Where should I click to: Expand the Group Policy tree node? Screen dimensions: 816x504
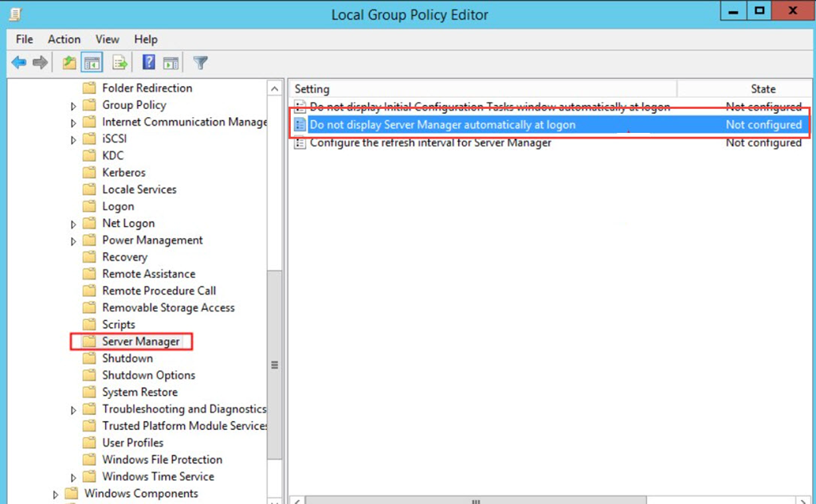73,105
